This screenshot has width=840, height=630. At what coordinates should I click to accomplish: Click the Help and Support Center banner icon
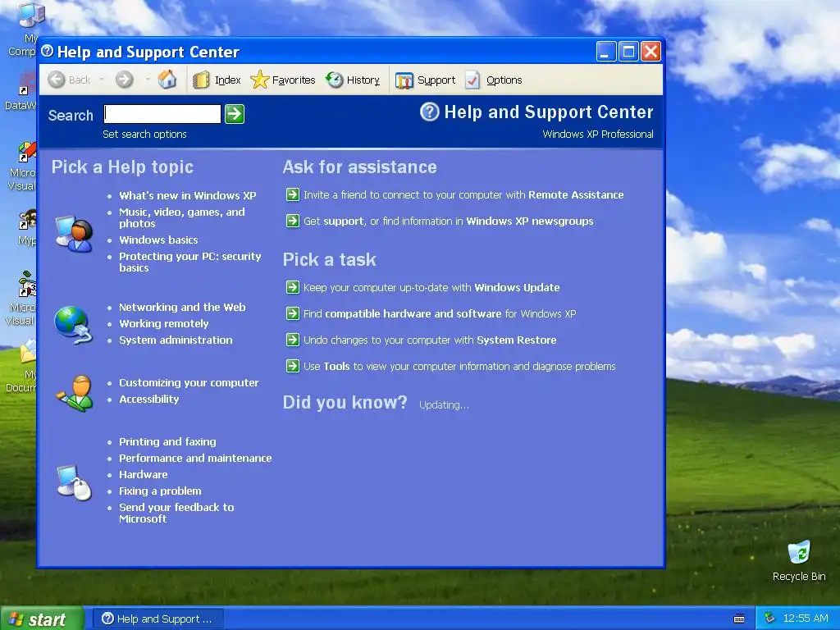430,112
